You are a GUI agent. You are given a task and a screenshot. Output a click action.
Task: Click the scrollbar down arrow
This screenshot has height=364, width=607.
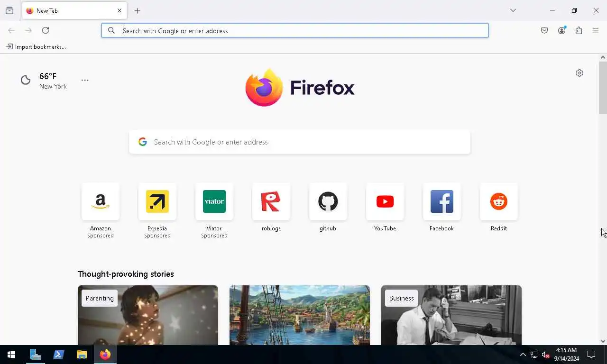click(x=603, y=341)
